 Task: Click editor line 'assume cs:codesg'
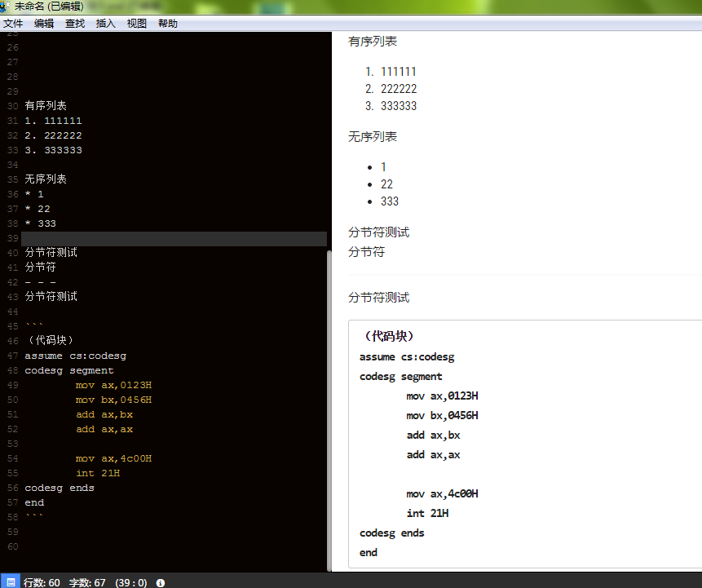[75, 356]
